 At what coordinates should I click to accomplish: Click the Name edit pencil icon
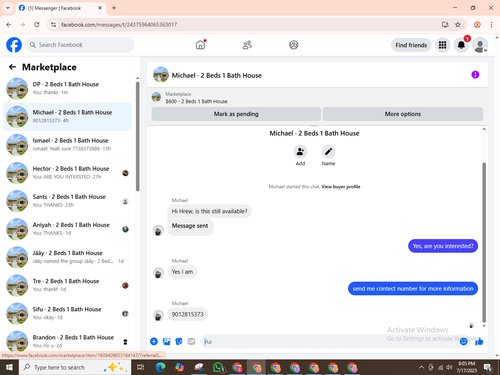(328, 152)
